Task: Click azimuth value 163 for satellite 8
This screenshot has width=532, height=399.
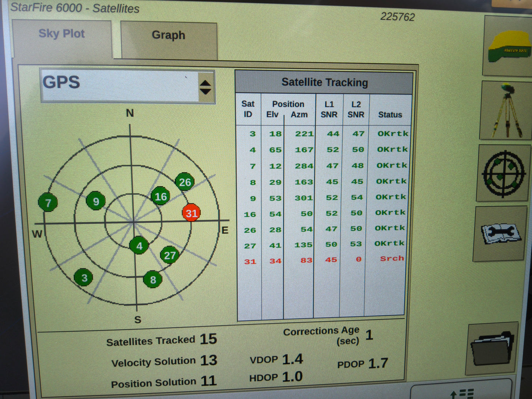Action: pyautogui.click(x=304, y=182)
